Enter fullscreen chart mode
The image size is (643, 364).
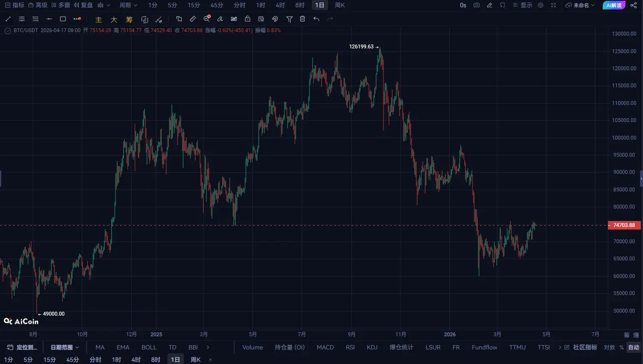[553, 5]
